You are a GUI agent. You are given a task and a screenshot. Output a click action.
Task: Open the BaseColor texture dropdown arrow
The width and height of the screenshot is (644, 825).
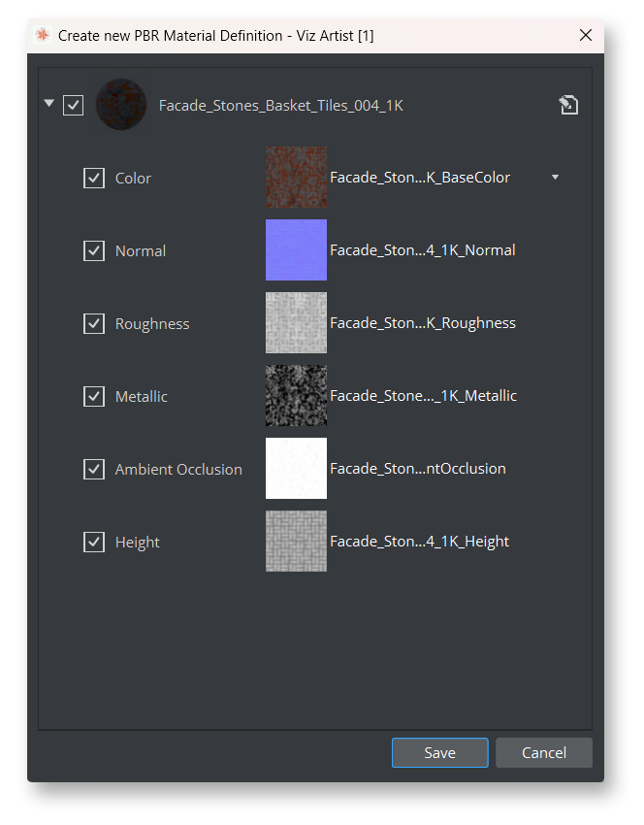point(555,178)
